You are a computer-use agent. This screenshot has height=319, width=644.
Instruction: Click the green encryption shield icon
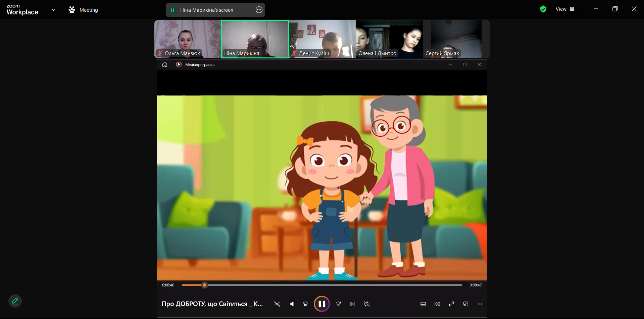(543, 9)
